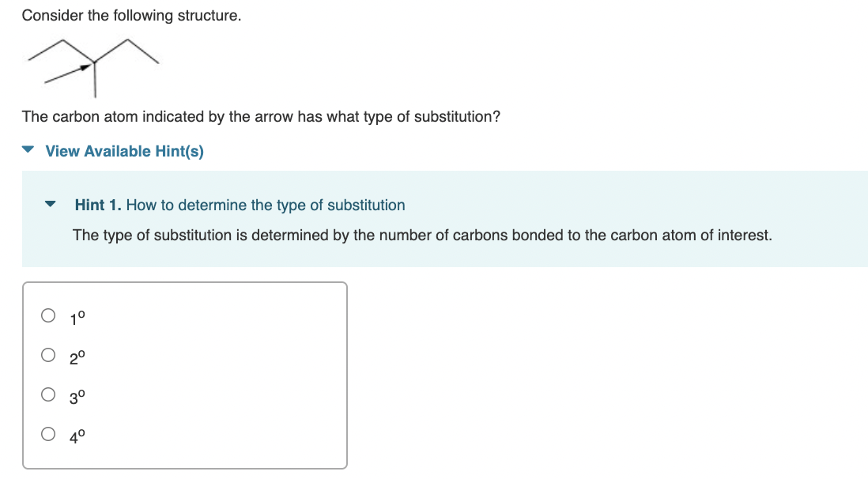Click the 2° answer label text
This screenshot has width=868, height=479.
pyautogui.click(x=77, y=356)
